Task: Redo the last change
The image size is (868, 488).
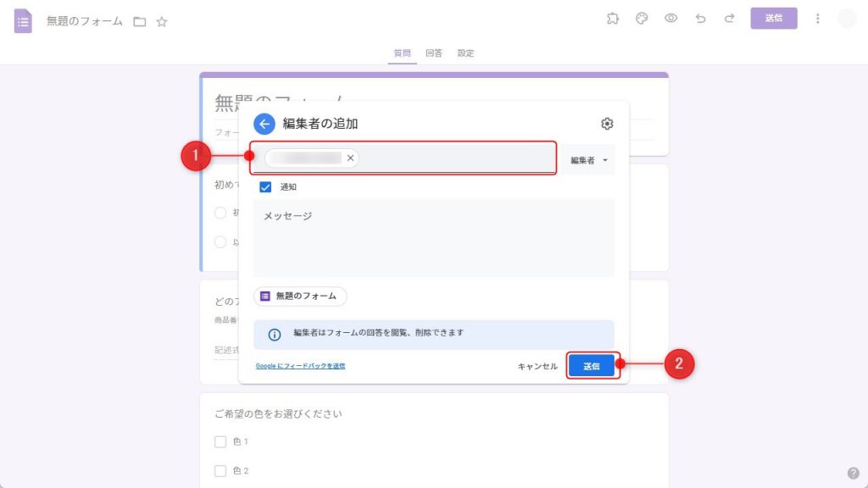Action: (730, 19)
